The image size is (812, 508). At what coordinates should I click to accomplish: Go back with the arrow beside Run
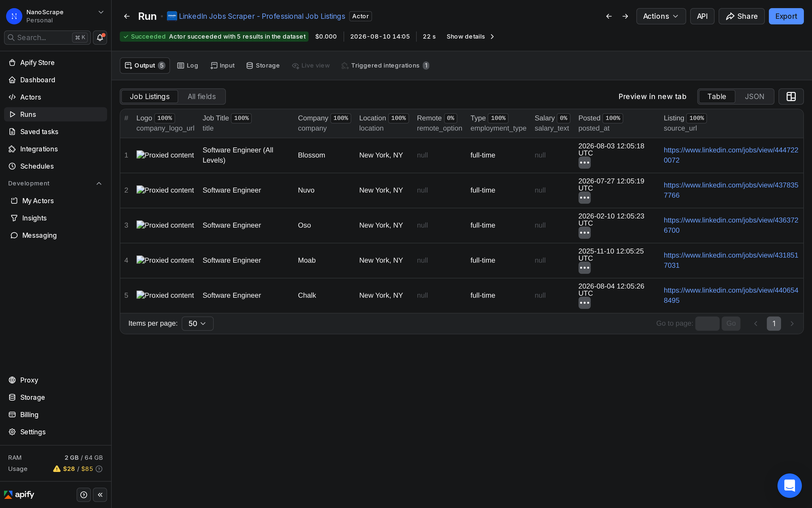click(x=127, y=16)
